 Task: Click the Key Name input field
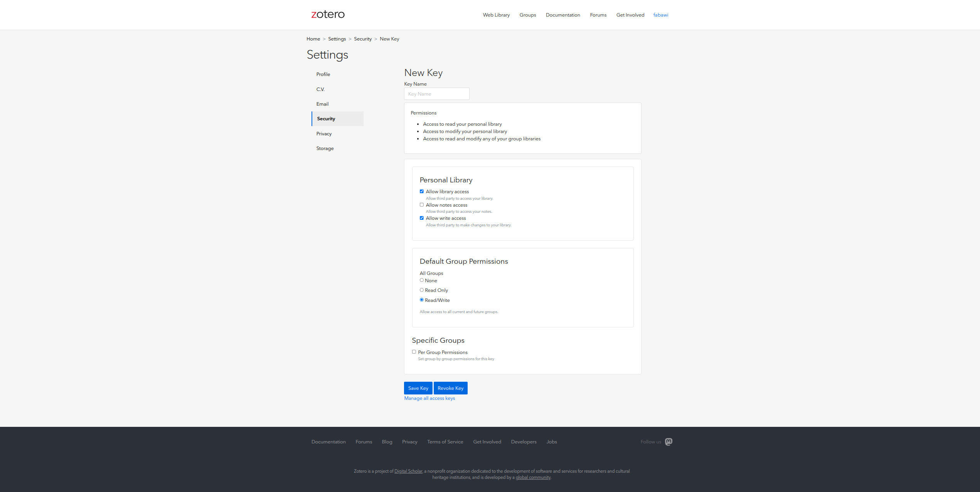(436, 93)
